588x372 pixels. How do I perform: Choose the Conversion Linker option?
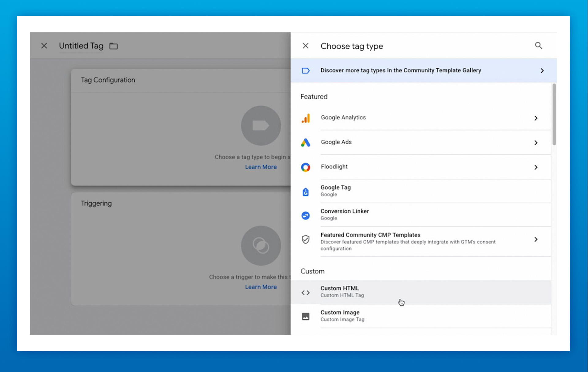coord(421,215)
